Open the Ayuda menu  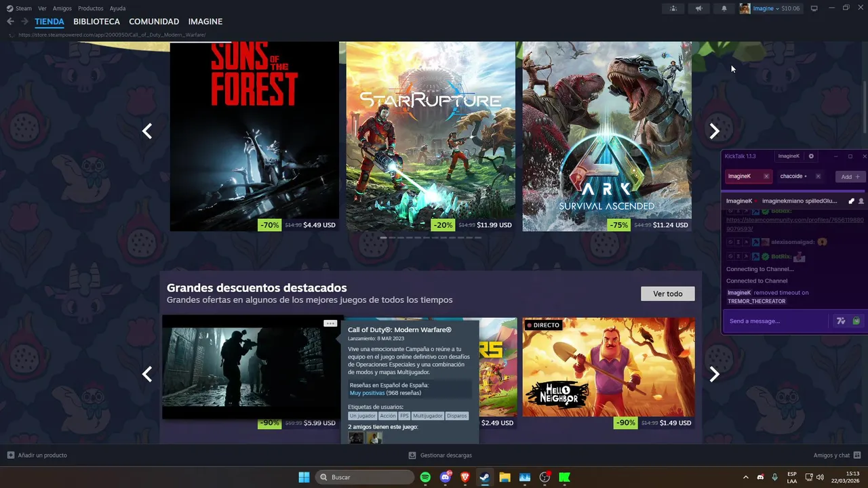coord(117,8)
